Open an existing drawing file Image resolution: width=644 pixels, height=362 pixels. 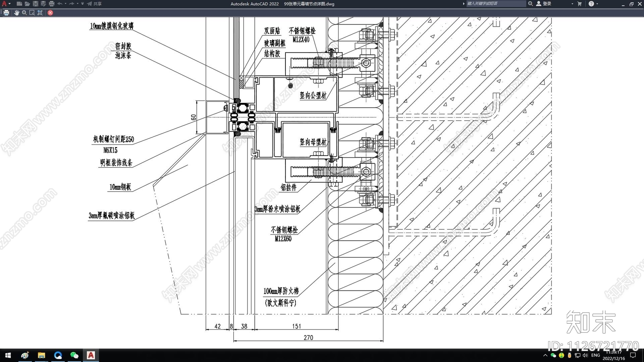[27, 4]
